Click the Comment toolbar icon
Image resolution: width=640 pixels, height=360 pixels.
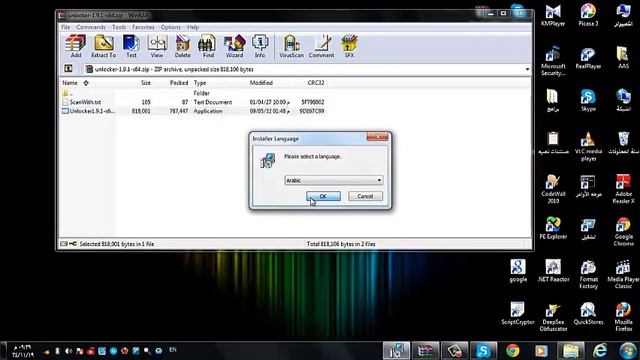pos(321,46)
